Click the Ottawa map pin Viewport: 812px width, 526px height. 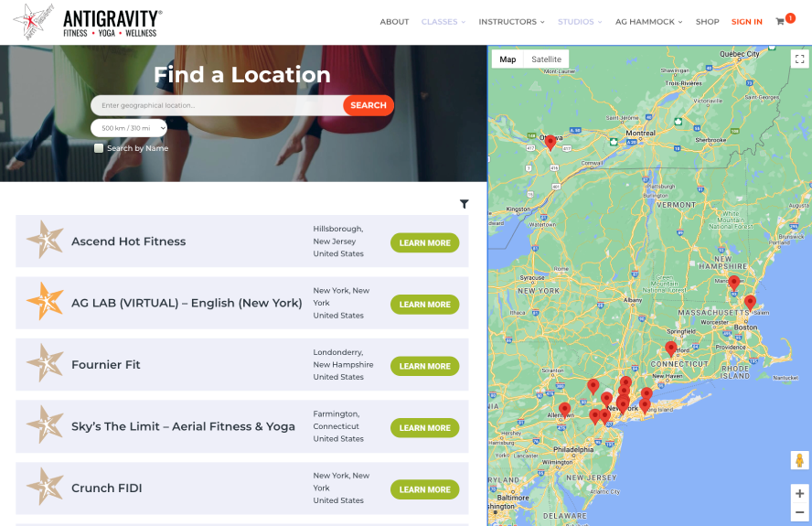point(550,142)
